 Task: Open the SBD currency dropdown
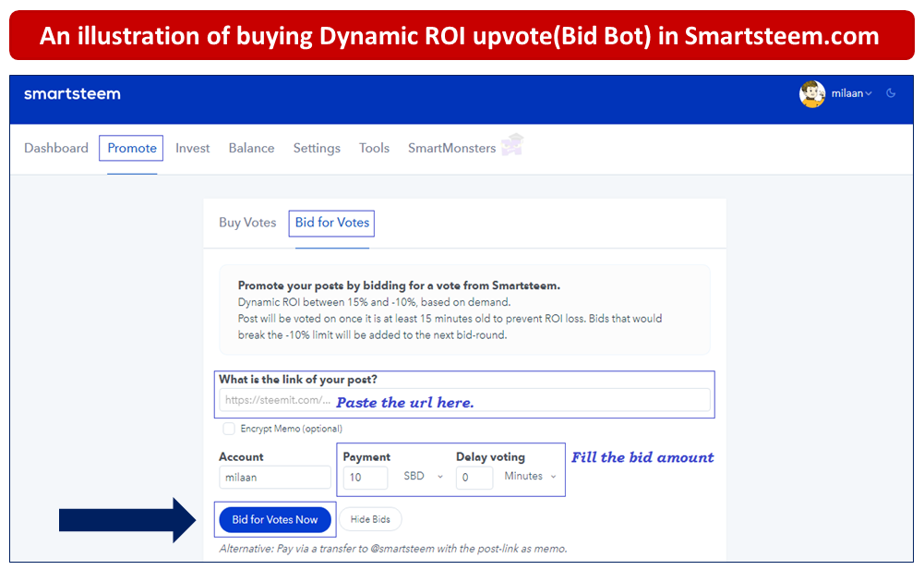coord(423,476)
